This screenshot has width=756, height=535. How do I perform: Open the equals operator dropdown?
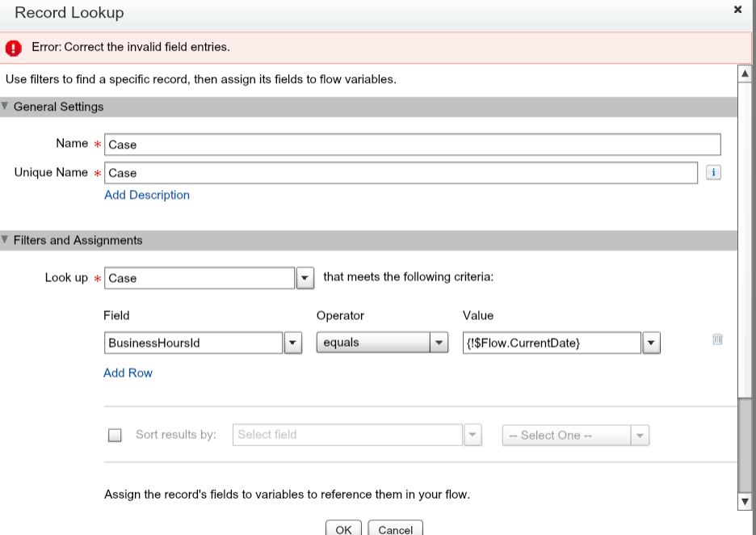[x=439, y=343]
